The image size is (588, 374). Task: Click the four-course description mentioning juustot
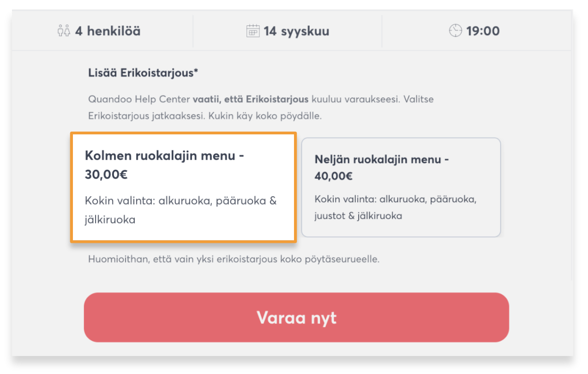point(395,207)
